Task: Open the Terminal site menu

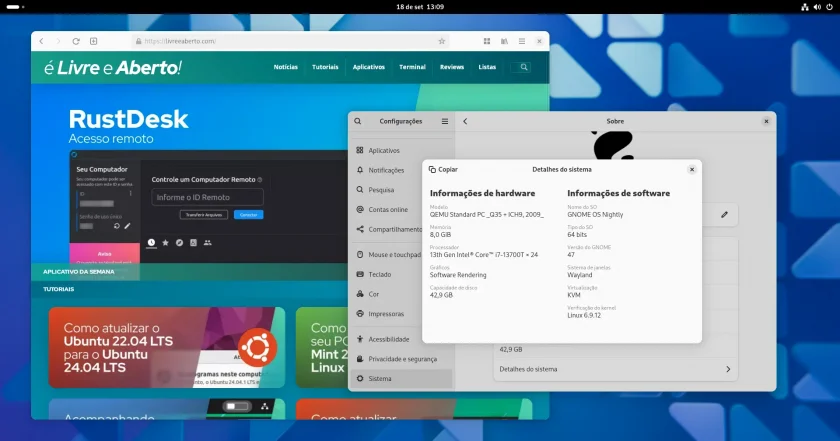Action: pos(412,67)
